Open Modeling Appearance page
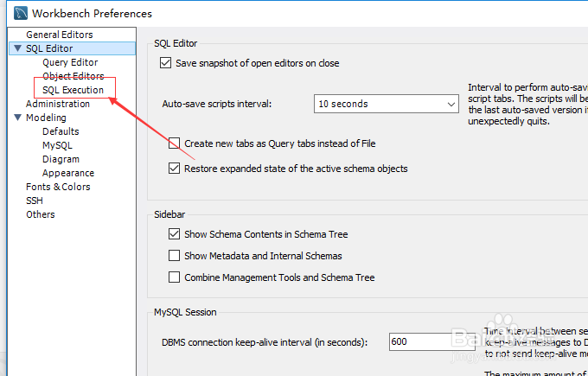This screenshot has width=588, height=376. coord(68,173)
